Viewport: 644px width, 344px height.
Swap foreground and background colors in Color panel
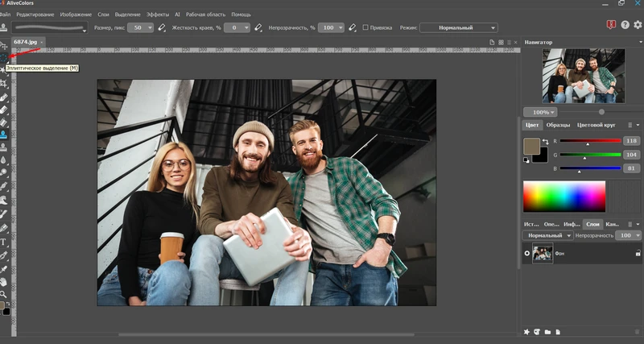point(546,141)
